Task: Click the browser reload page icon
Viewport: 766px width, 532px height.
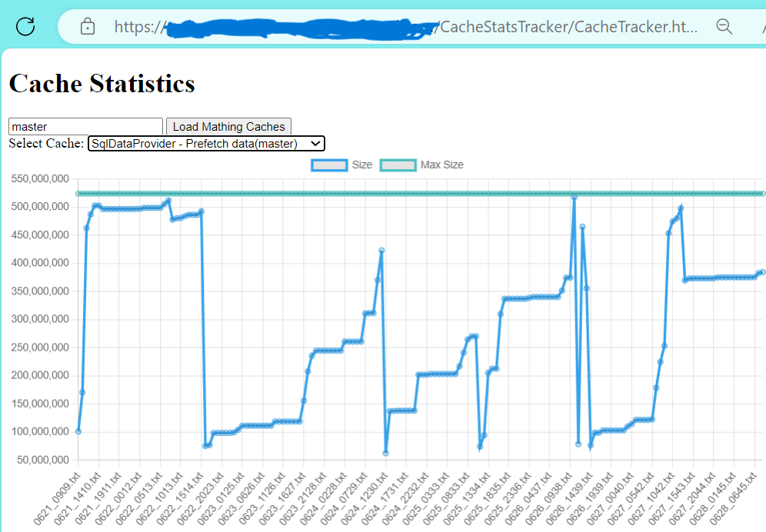Action: pyautogui.click(x=25, y=27)
